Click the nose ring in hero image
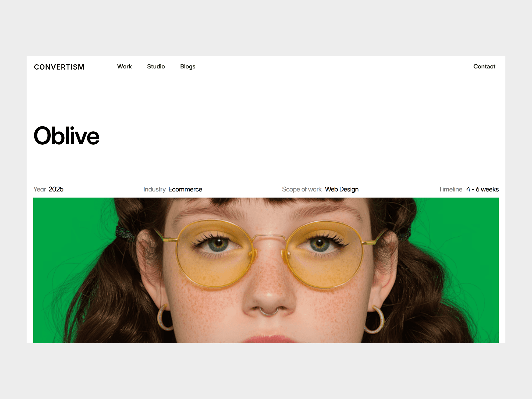The height and width of the screenshot is (399, 532). coord(269,311)
